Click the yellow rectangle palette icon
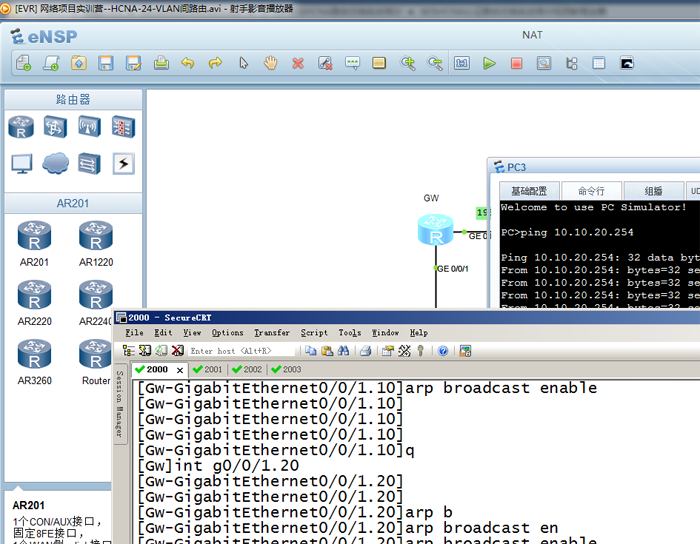 point(379,63)
